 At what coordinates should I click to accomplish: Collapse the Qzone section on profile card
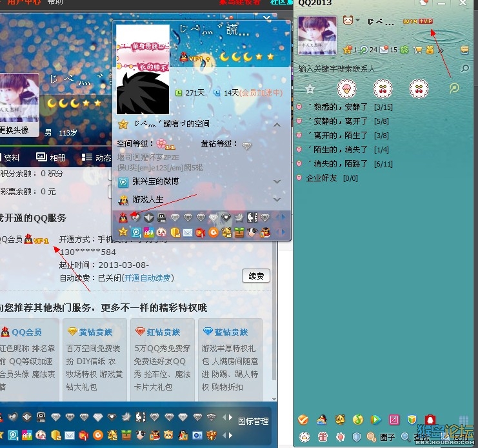[x=277, y=125]
